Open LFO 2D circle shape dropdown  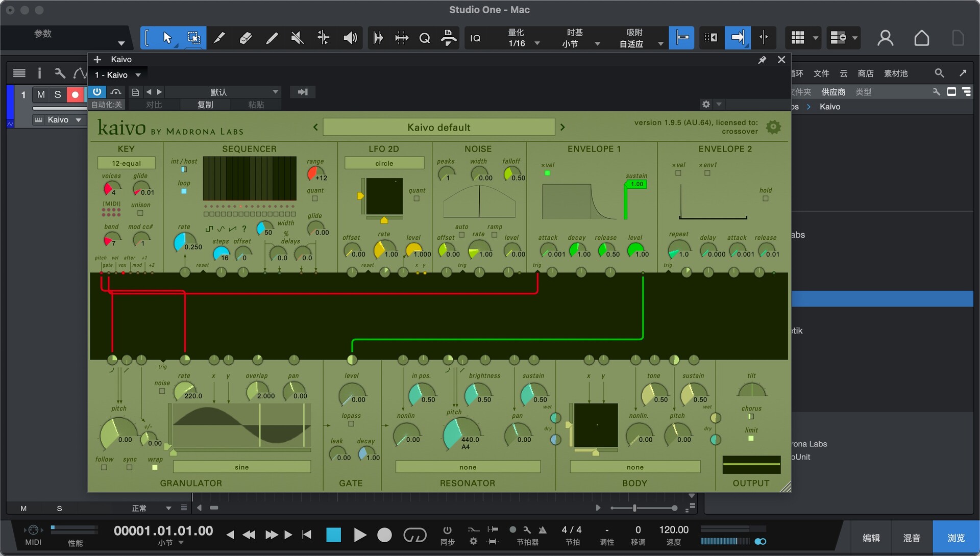click(384, 163)
